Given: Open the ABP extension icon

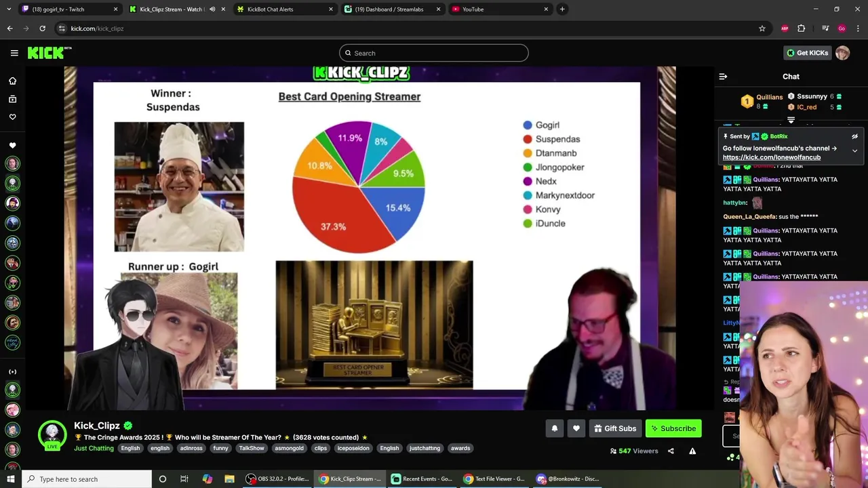Looking at the screenshot, I should point(785,28).
